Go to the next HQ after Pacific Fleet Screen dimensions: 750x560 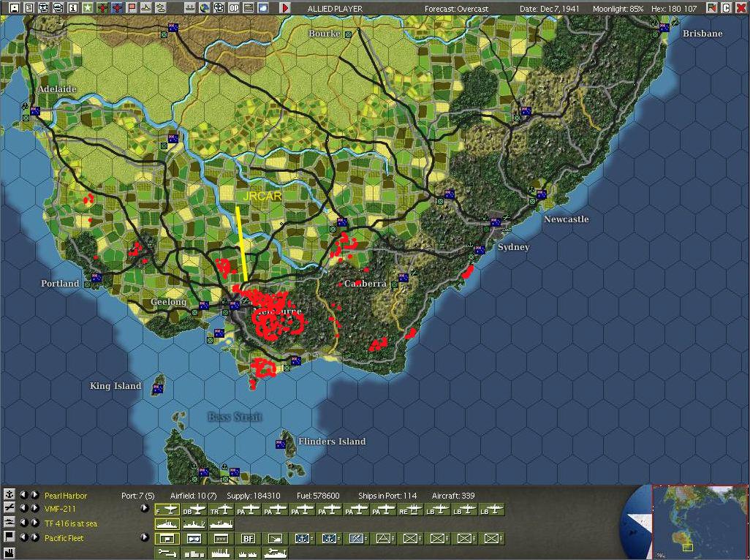pyautogui.click(x=34, y=537)
